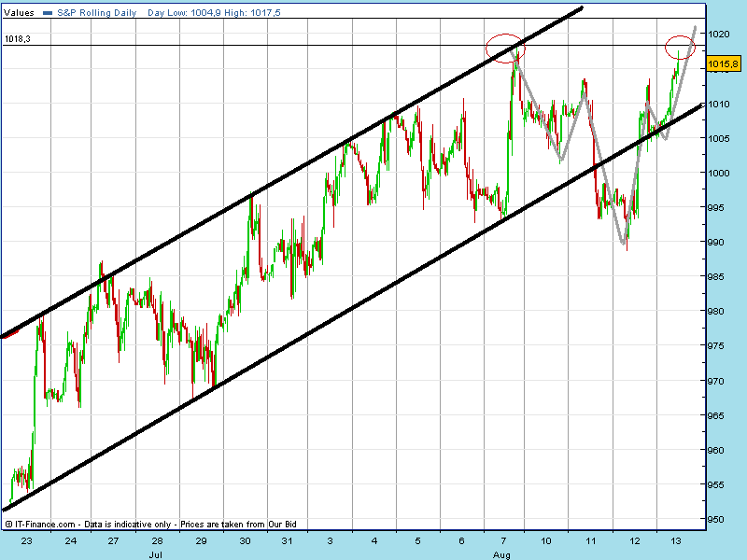The image size is (747, 560).
Task: Click the 960 price axis label
Action: 716,451
